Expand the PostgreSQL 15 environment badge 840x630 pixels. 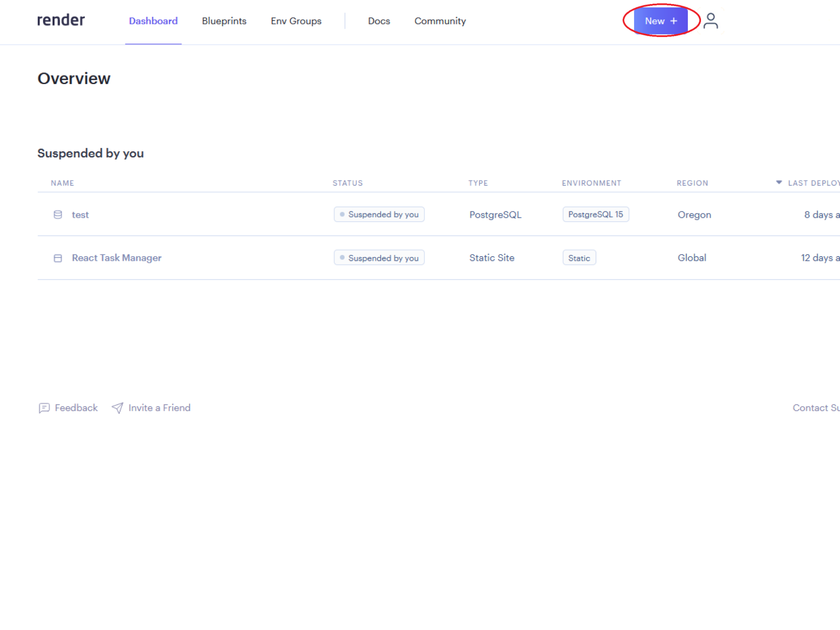pyautogui.click(x=595, y=214)
